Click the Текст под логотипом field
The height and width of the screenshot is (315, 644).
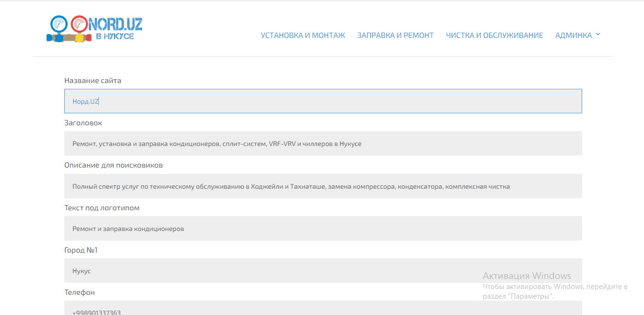tap(323, 228)
